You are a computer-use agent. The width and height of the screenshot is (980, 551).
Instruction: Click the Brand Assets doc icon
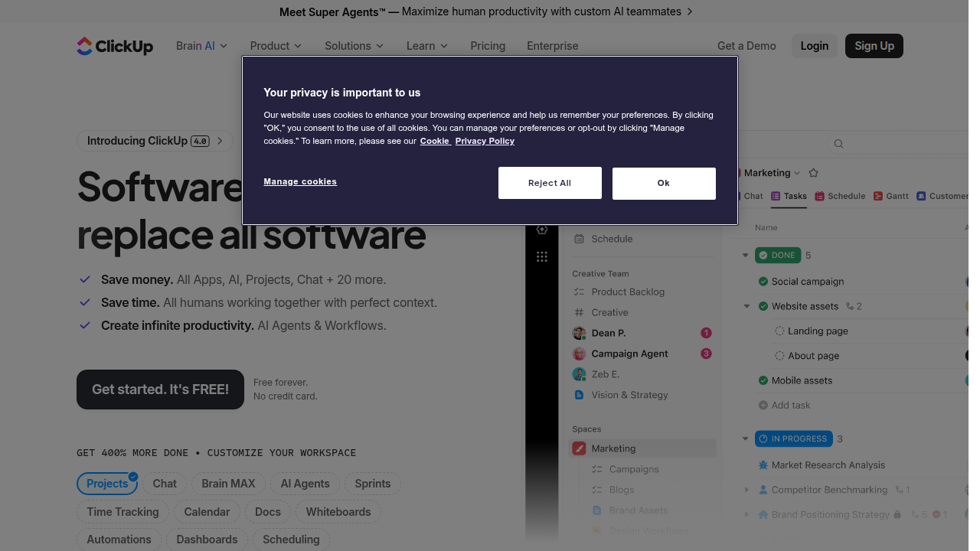(597, 510)
